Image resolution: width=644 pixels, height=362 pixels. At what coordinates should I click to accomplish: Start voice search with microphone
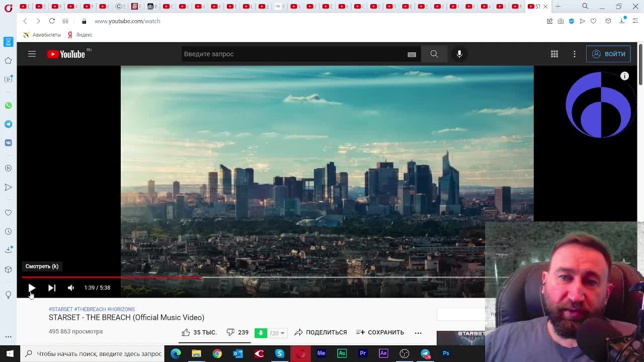(x=459, y=54)
